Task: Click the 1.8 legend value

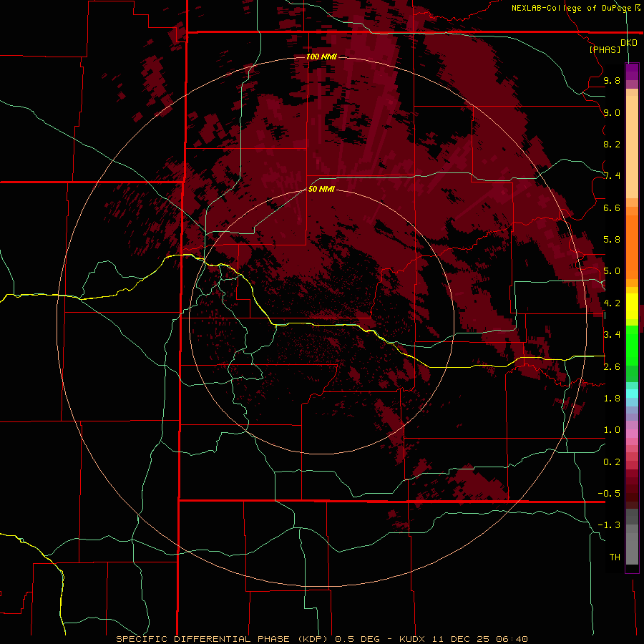Action: (x=612, y=399)
